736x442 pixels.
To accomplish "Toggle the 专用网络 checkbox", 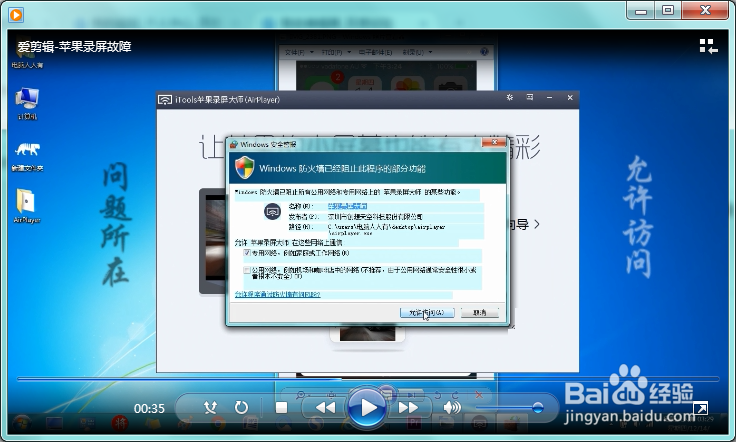I will click(247, 253).
